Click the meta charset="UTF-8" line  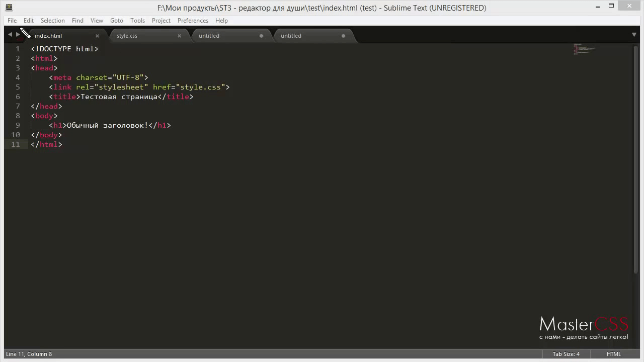pos(99,77)
